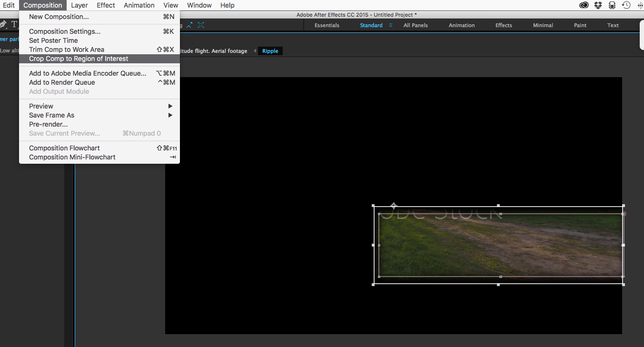This screenshot has height=347, width=644.
Task: Click Add to Render Queue
Action: [x=62, y=82]
